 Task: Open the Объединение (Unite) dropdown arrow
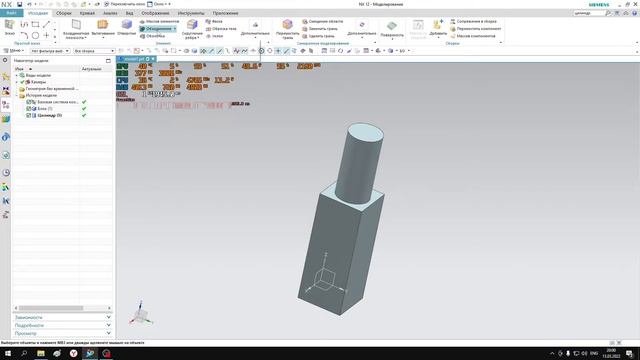(x=175, y=29)
